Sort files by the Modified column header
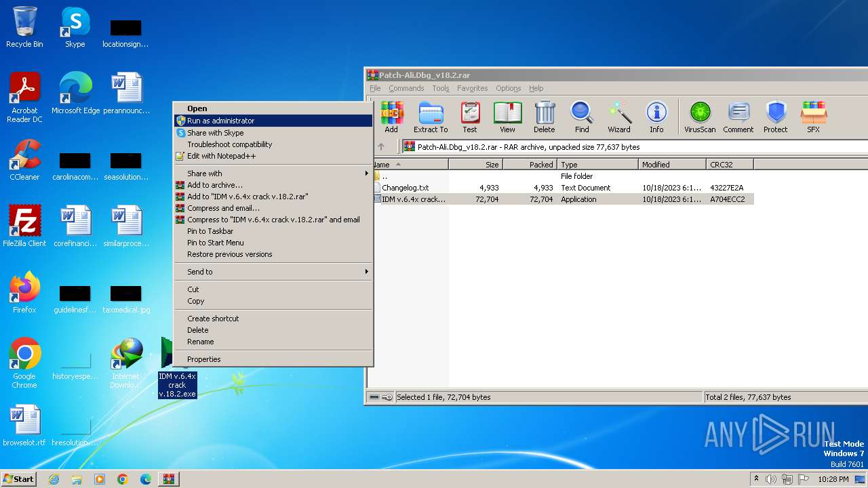Viewport: 868px width, 488px height. pyautogui.click(x=672, y=165)
